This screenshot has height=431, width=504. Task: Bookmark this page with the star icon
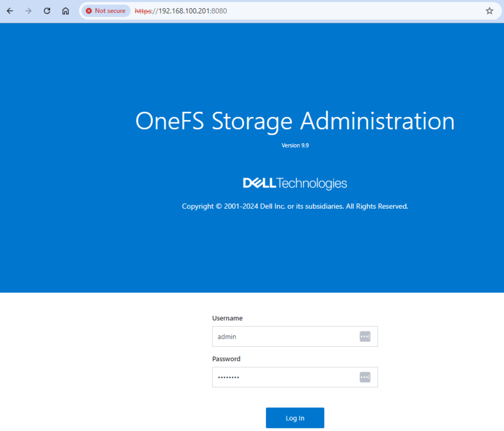point(489,11)
